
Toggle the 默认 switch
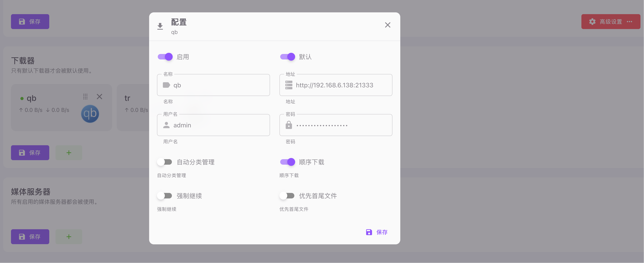pos(287,57)
